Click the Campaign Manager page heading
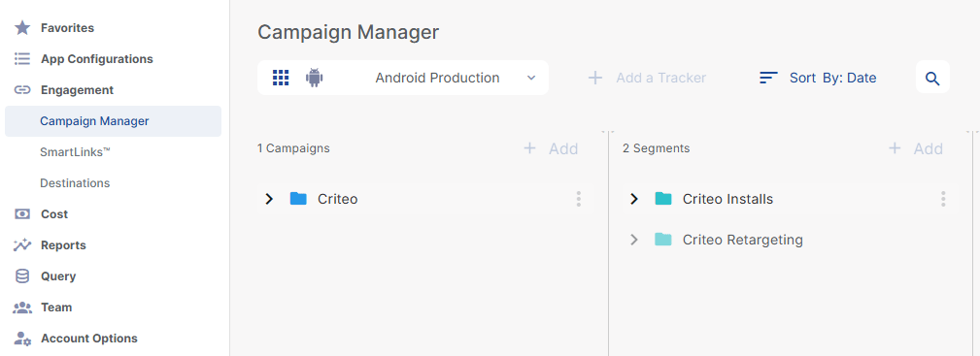 [348, 32]
